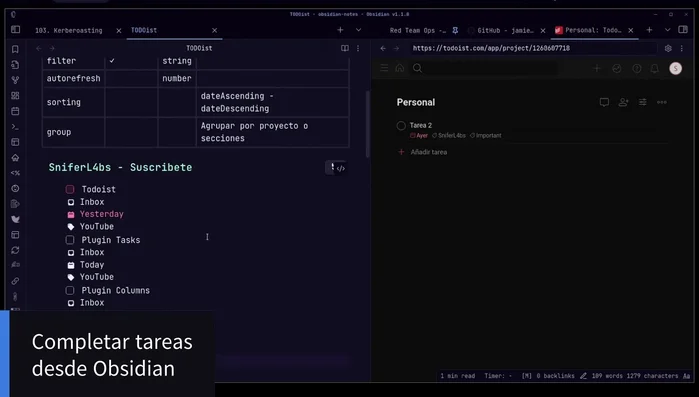The image size is (699, 397).
Task: Click the SniferL4bs - Suscribete heading
Action: [120, 168]
